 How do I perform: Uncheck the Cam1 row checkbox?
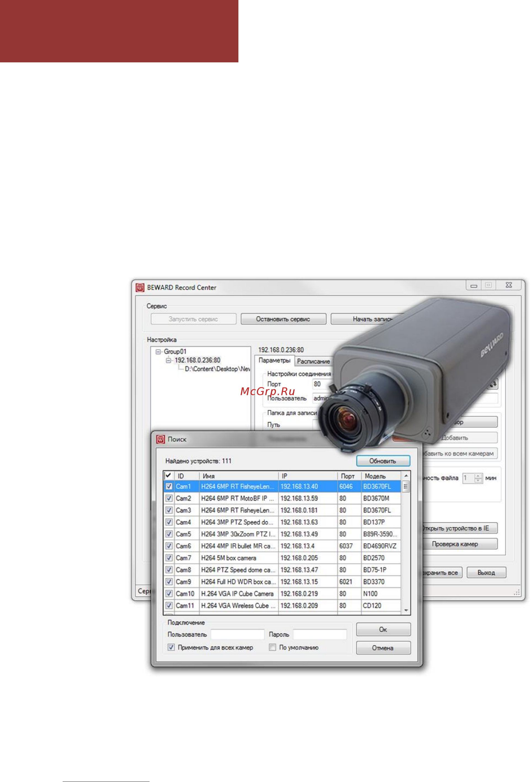(169, 486)
